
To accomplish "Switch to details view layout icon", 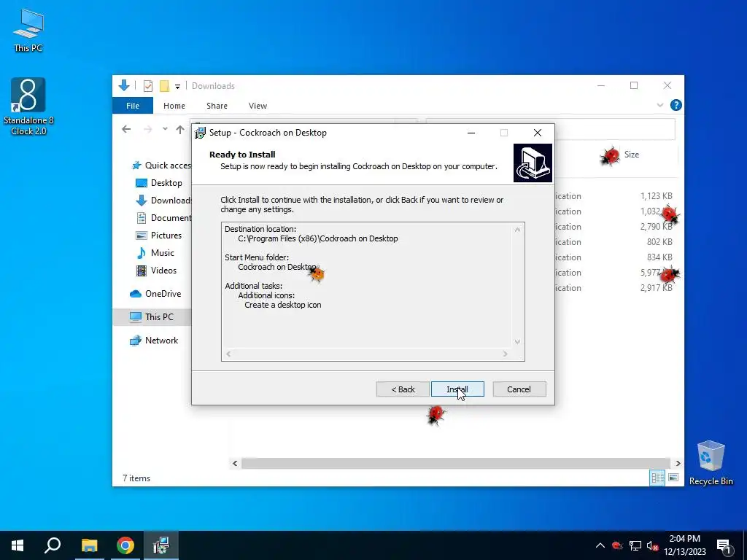I will coord(657,478).
